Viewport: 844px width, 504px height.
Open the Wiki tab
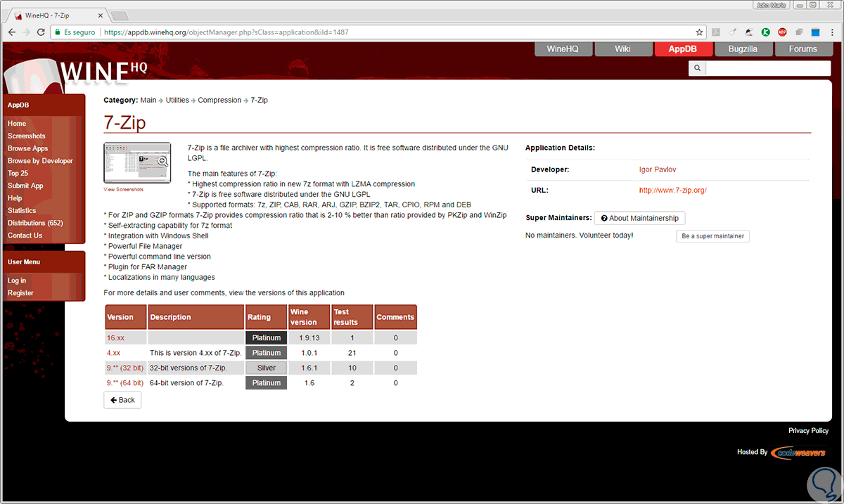click(x=622, y=49)
